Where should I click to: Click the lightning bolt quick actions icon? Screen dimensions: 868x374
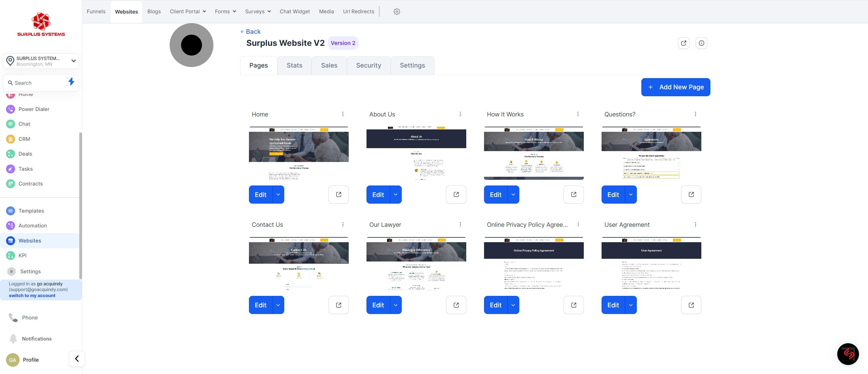(x=71, y=82)
